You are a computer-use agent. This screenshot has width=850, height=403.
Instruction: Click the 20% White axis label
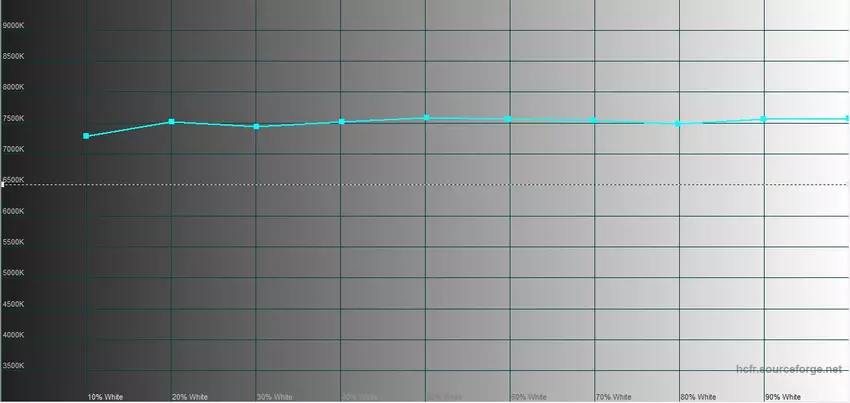[190, 397]
